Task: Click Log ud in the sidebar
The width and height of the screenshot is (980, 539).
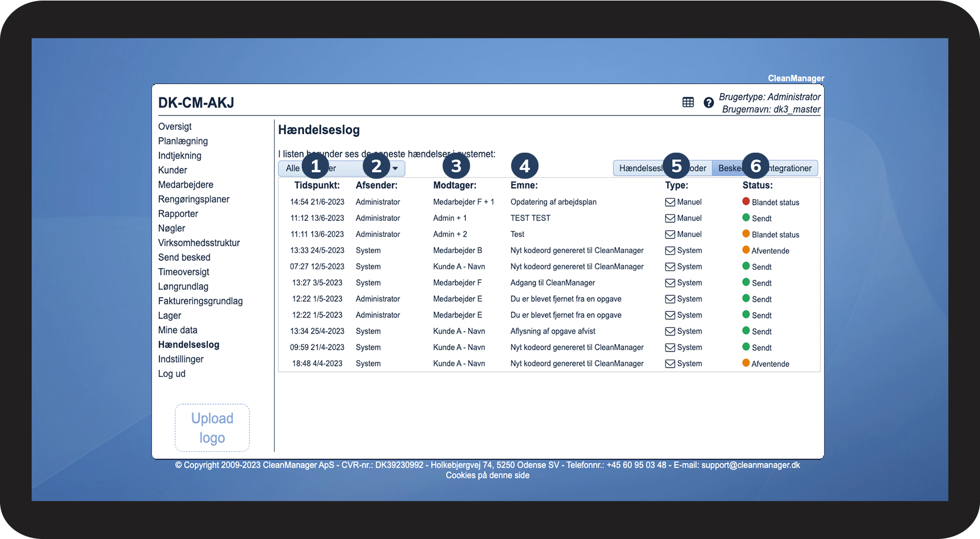Action: coord(172,374)
